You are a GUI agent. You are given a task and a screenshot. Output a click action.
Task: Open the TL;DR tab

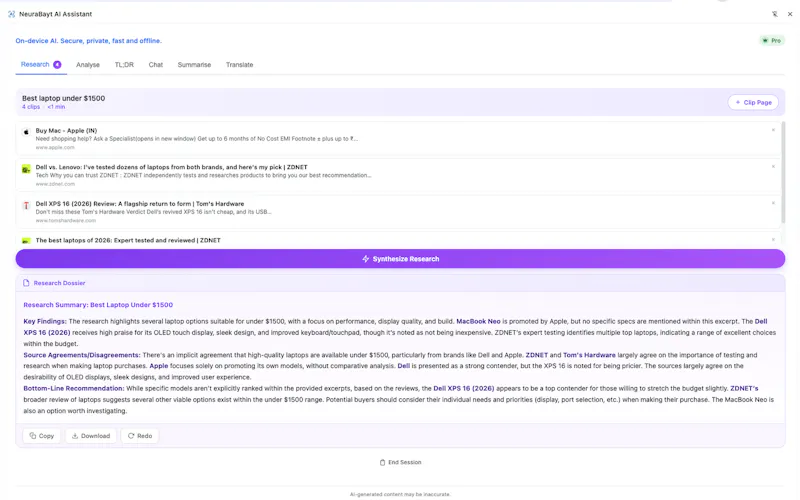click(x=124, y=65)
